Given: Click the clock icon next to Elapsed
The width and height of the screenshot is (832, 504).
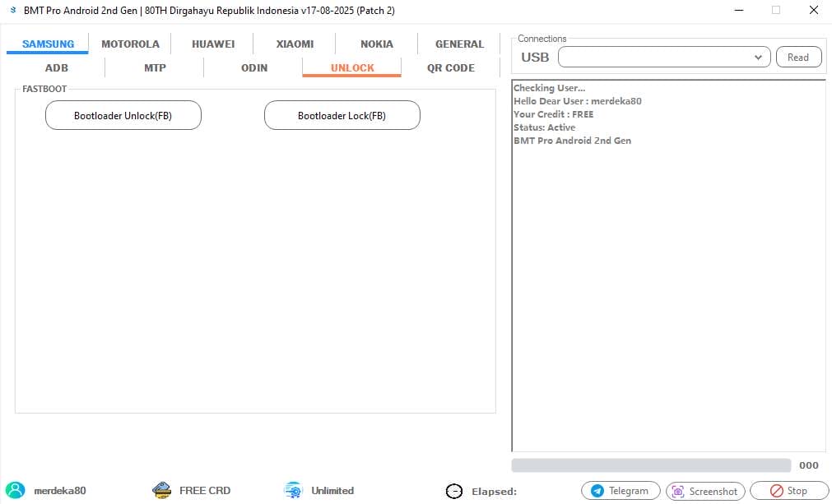Looking at the screenshot, I should pos(454,490).
